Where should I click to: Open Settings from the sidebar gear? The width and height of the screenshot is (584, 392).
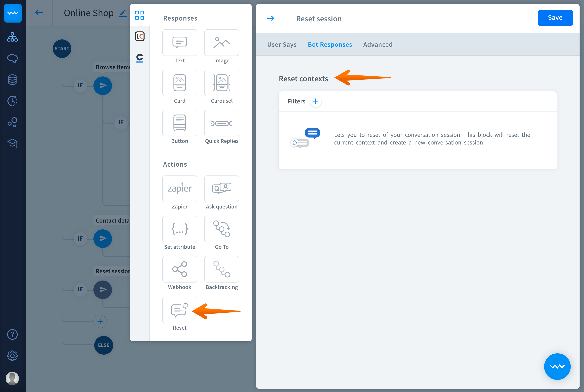pos(12,356)
